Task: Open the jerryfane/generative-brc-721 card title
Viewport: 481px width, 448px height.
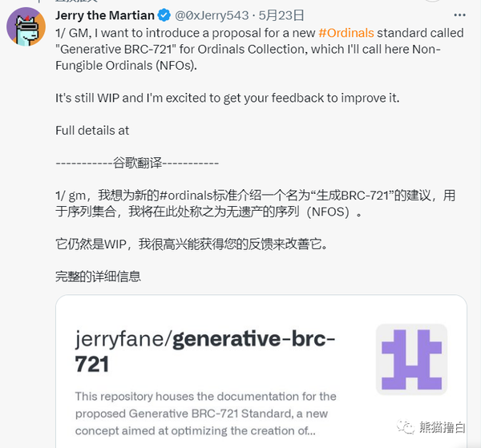Action: tap(205, 351)
